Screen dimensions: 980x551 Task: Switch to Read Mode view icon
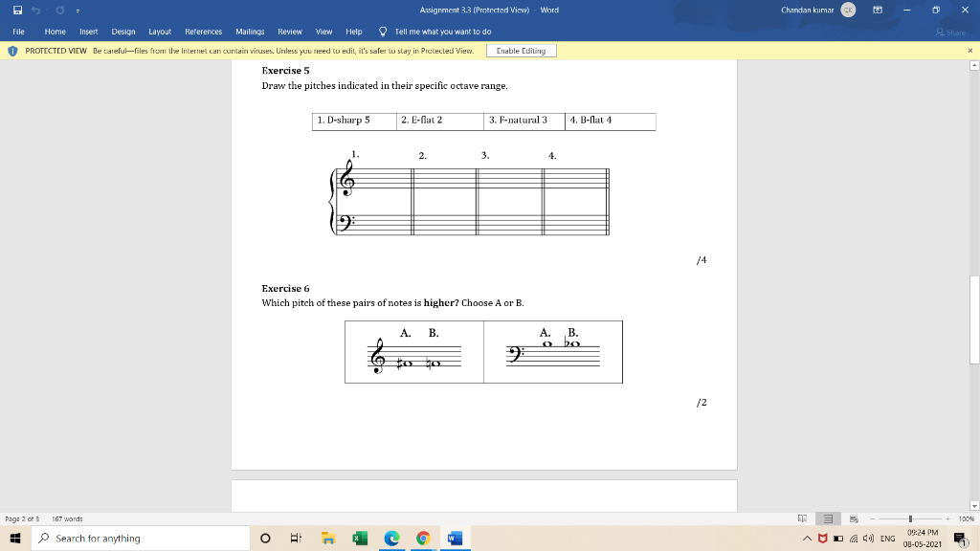pos(803,518)
